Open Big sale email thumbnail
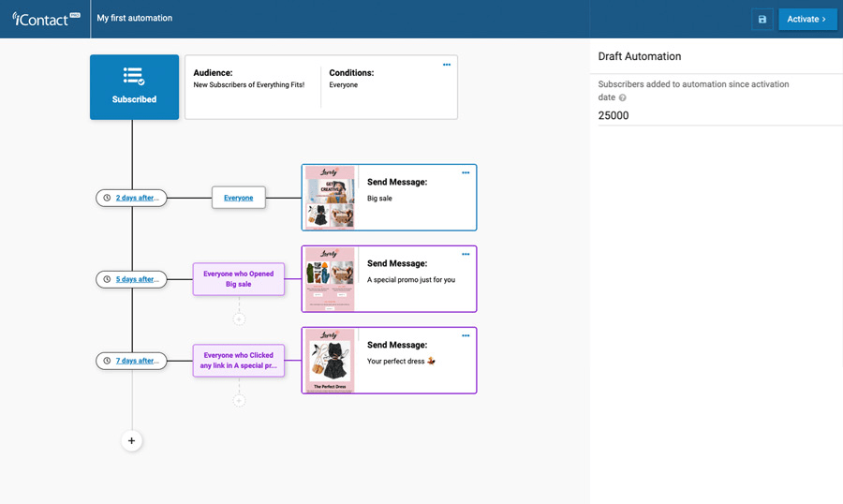843x504 pixels. pos(330,198)
